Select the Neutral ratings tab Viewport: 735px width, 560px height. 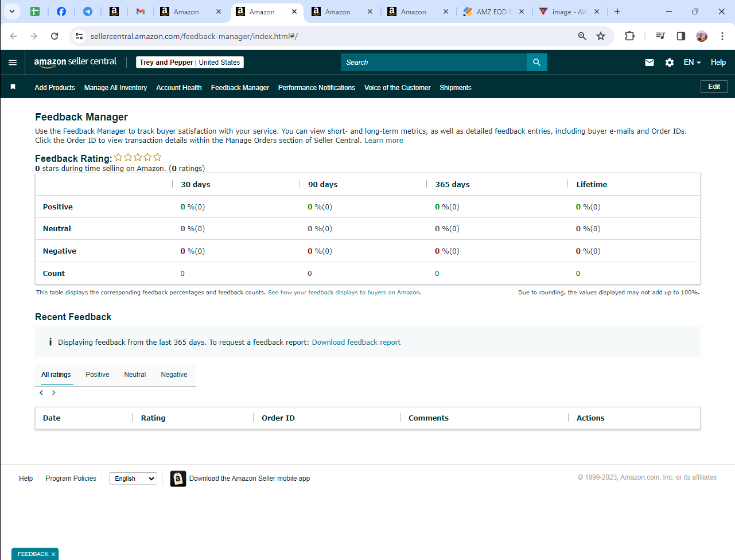[x=135, y=375]
